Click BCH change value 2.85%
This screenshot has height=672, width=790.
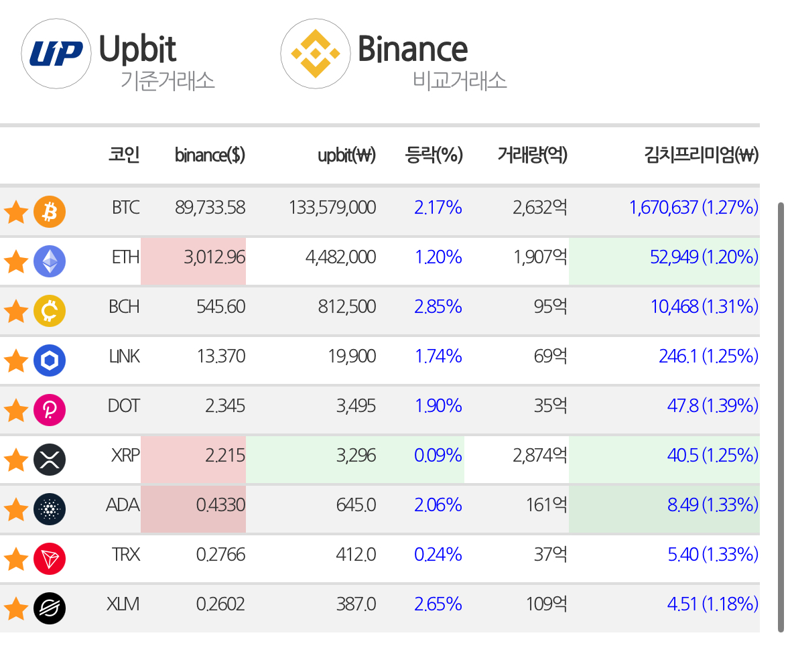[x=438, y=307]
